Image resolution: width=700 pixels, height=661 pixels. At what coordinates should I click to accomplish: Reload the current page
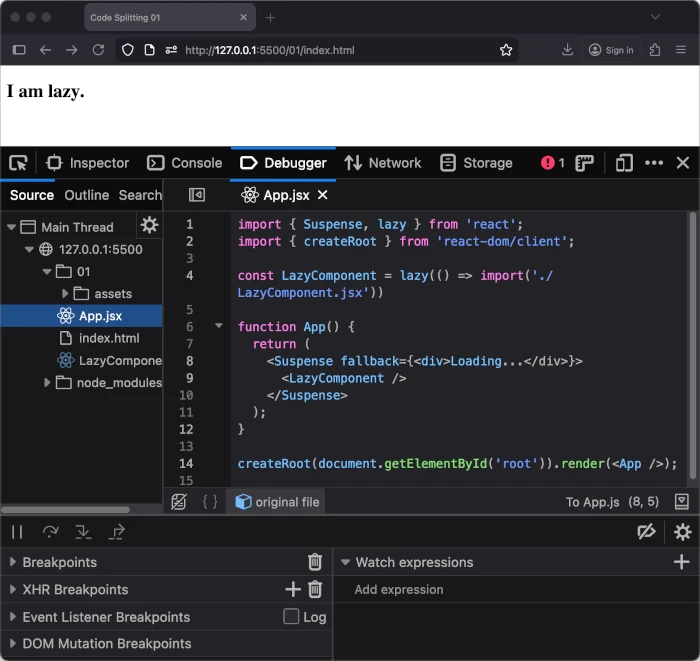[x=98, y=50]
